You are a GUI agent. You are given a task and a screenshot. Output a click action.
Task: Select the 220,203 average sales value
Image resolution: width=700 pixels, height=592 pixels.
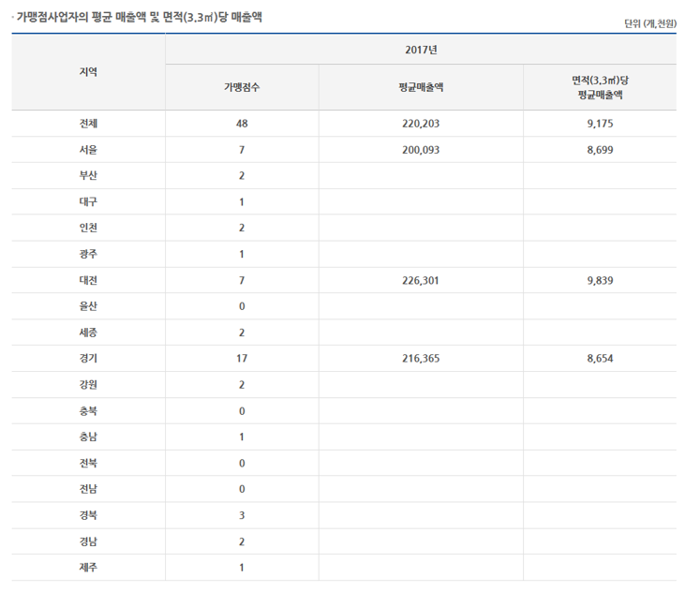pos(420,124)
